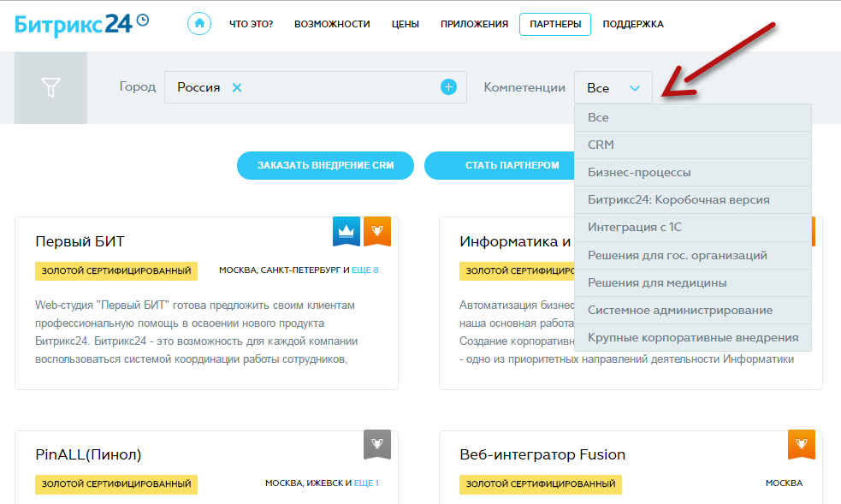
Task: Click the blue crown badge on Первый БИТ
Action: [x=346, y=230]
